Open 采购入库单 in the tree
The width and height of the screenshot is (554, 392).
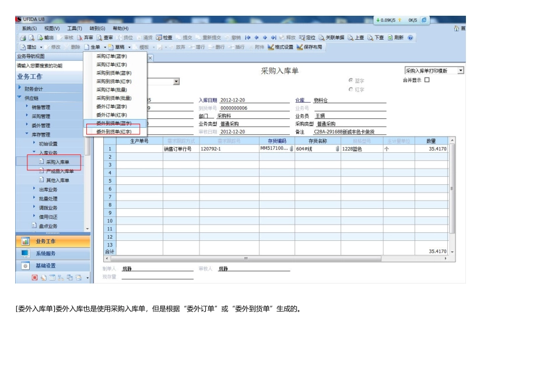tap(58, 162)
